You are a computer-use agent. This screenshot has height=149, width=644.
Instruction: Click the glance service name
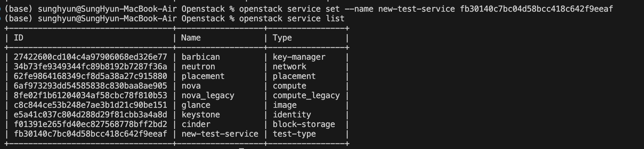[196, 105]
